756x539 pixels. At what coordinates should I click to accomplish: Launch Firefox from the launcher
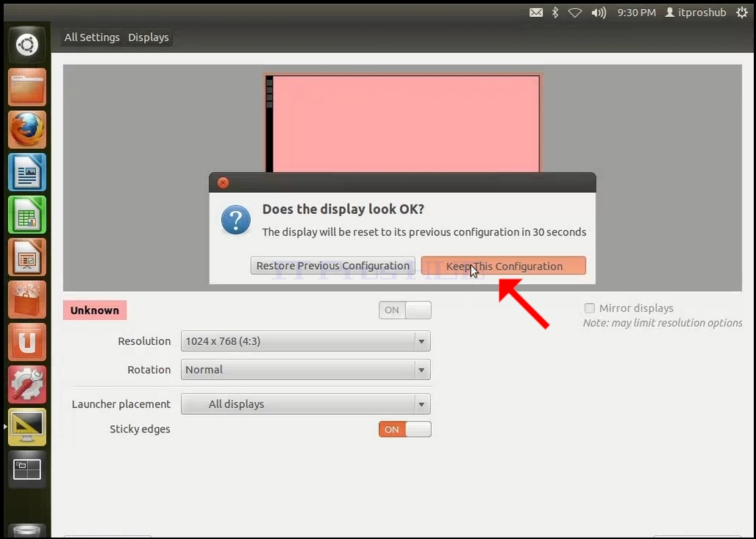(x=27, y=129)
